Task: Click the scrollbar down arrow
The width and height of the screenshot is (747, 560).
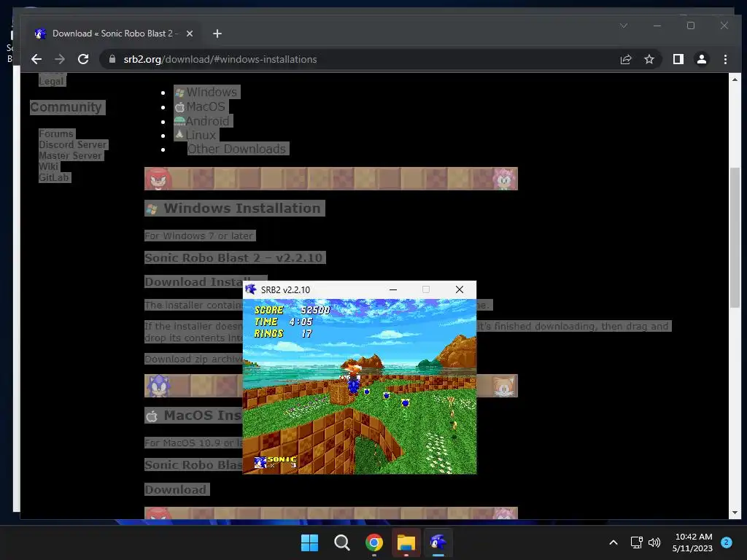Action: pyautogui.click(x=735, y=513)
